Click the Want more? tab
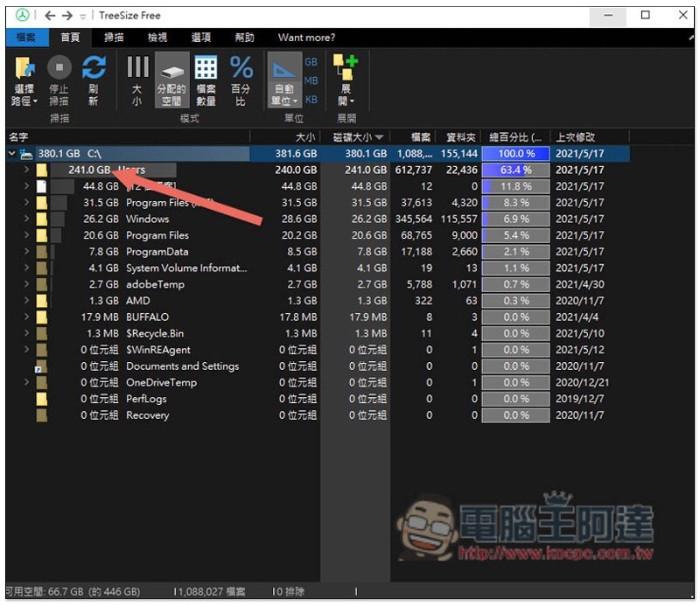The image size is (700, 606). (306, 38)
